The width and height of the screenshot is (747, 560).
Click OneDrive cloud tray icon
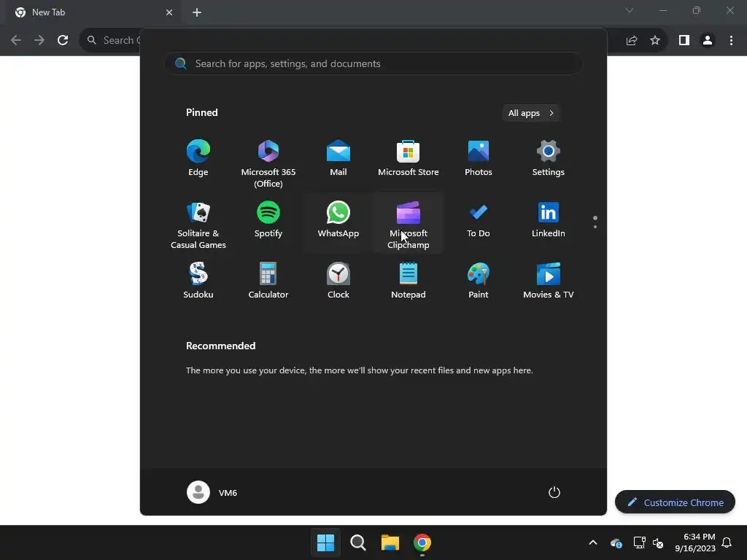(x=616, y=542)
